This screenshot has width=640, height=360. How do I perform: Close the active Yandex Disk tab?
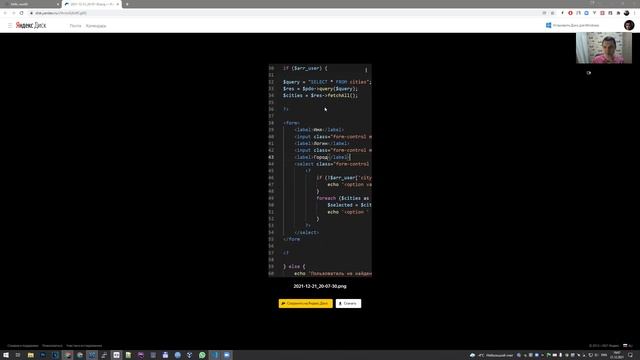[x=118, y=4]
